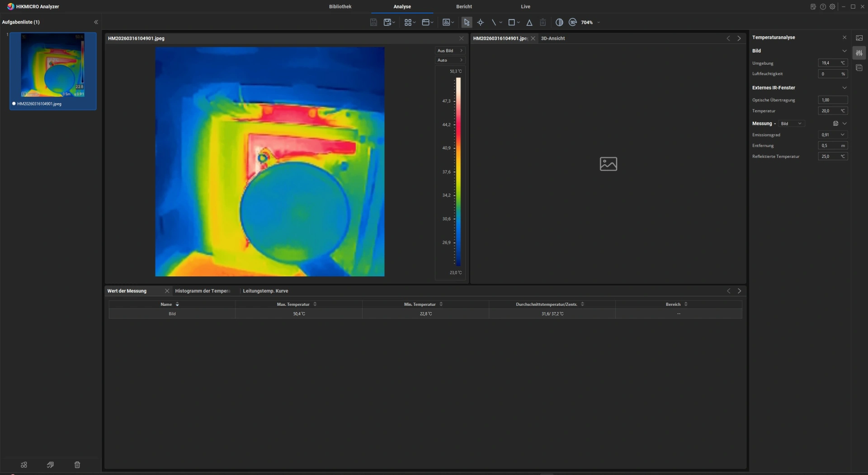Open the Messung Bild dropdown
Screen dimensions: 868x475
(791, 123)
